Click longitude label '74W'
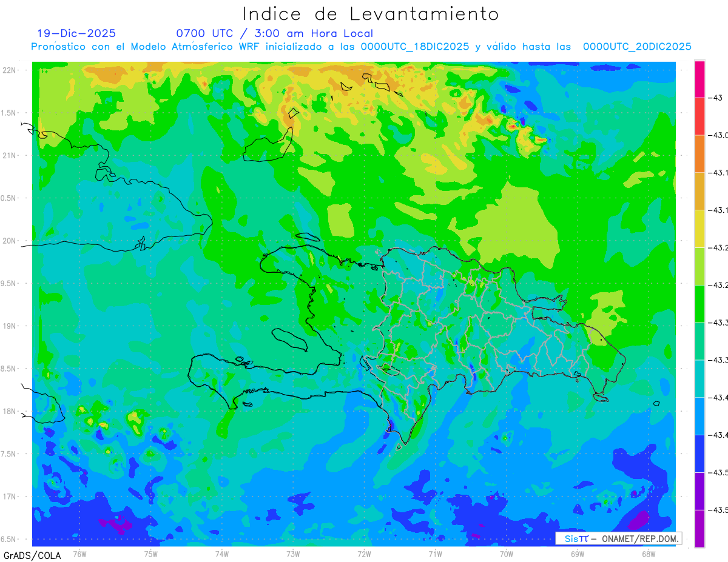This screenshot has width=728, height=562. pyautogui.click(x=222, y=554)
